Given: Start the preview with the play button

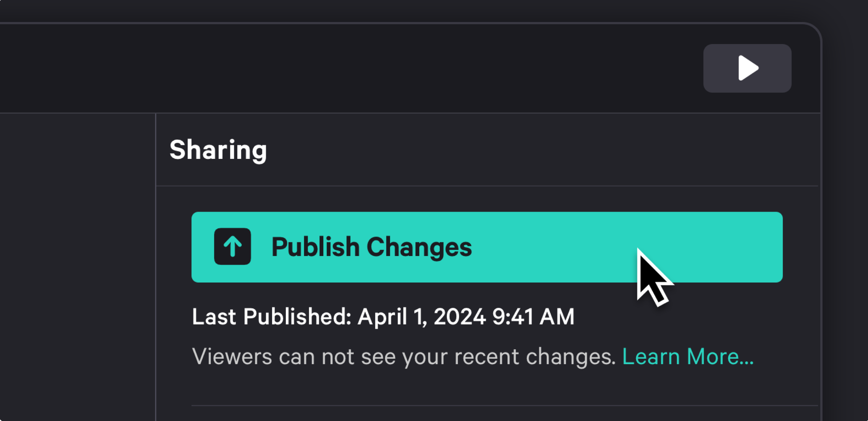Looking at the screenshot, I should click(x=747, y=68).
